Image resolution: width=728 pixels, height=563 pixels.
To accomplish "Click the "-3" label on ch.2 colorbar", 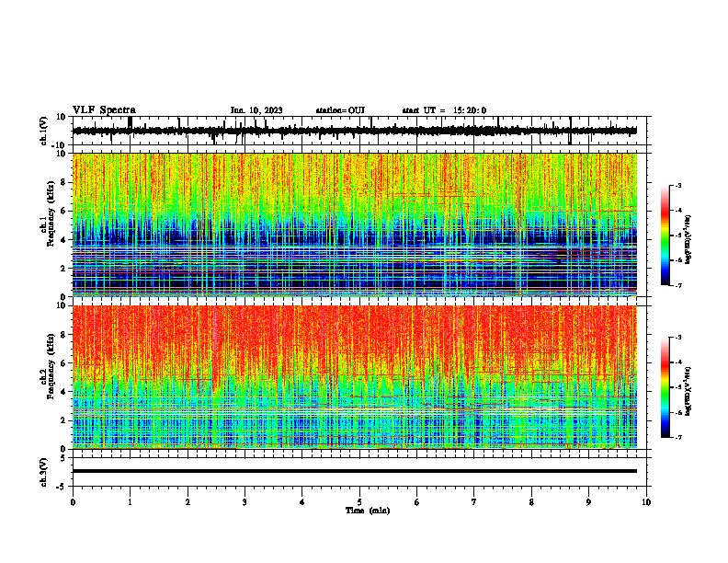I will [677, 338].
